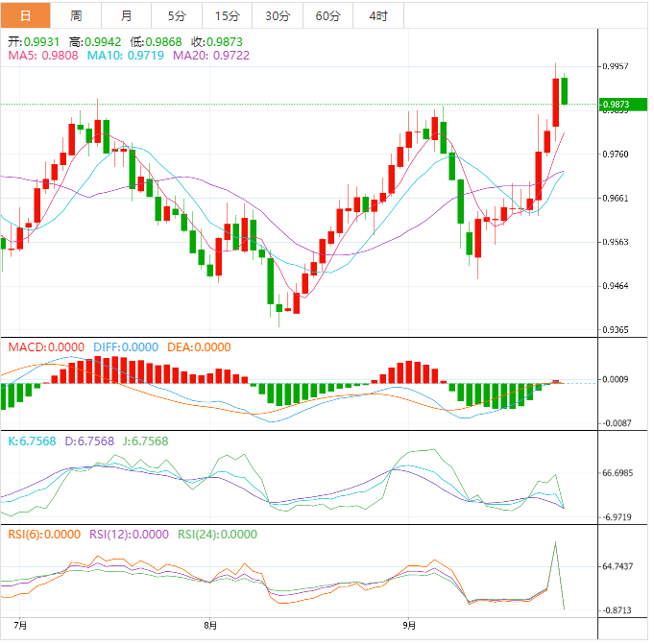Click the K value label in KDJ panel
The image size is (654, 644).
point(33,441)
